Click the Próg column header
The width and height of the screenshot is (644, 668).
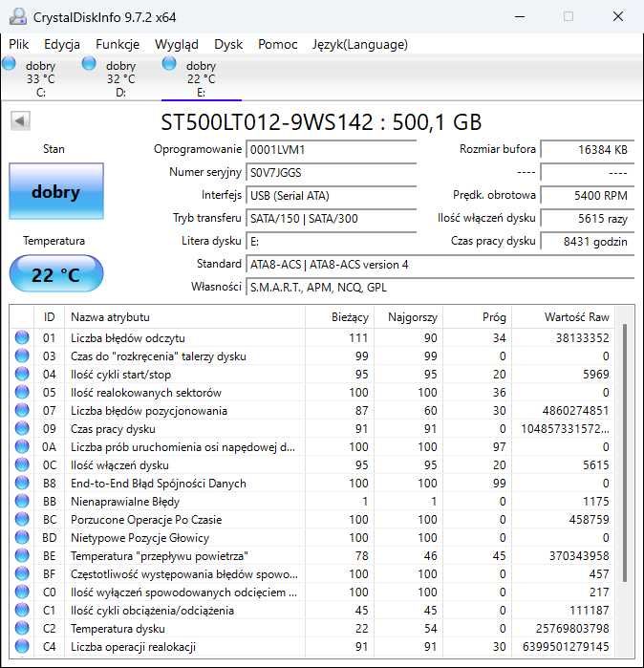(478, 317)
